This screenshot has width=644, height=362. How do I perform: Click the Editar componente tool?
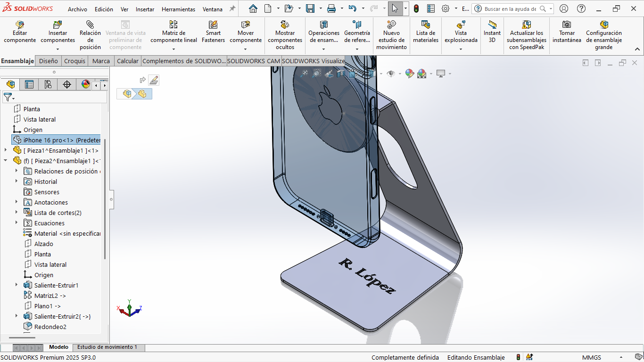[x=20, y=32]
